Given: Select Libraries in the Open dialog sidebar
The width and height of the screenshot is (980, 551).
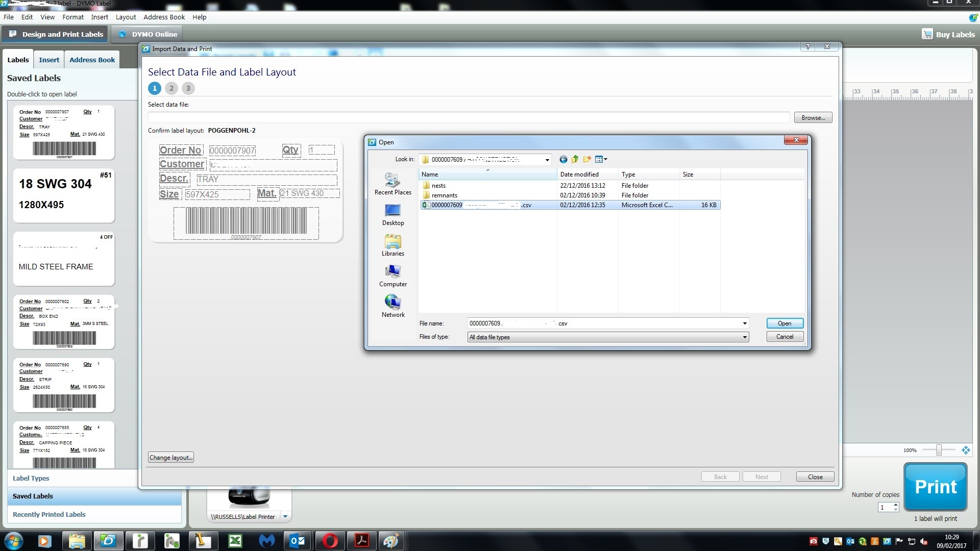Looking at the screenshot, I should point(393,245).
